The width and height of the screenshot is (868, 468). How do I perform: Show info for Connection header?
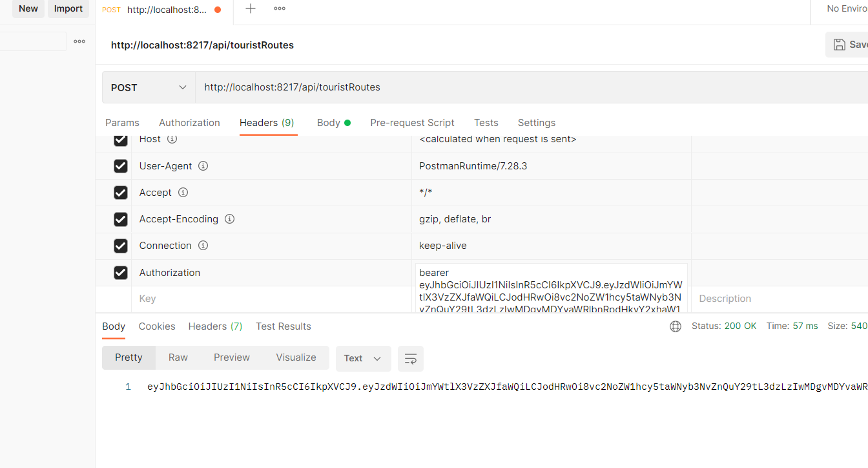(x=203, y=246)
